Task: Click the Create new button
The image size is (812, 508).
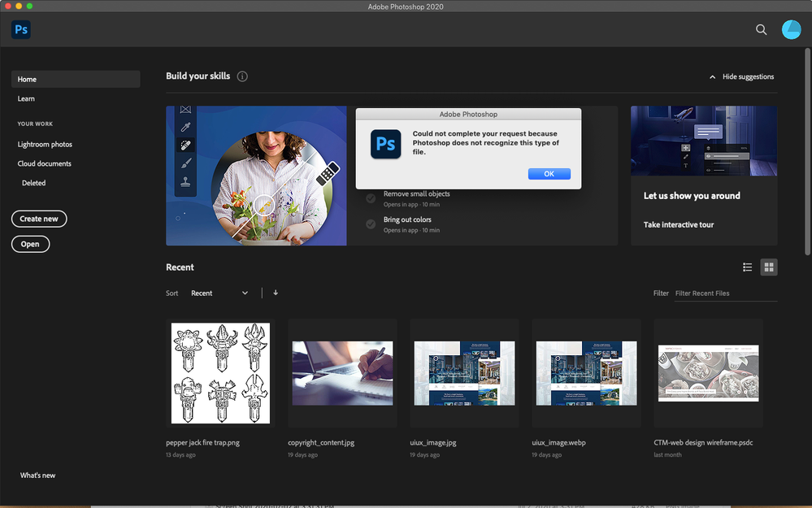Action: (39, 219)
